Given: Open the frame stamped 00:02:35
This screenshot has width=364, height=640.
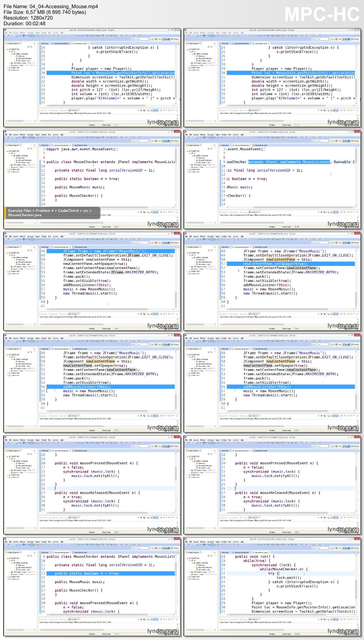Looking at the screenshot, I should pyautogui.click(x=272, y=587).
